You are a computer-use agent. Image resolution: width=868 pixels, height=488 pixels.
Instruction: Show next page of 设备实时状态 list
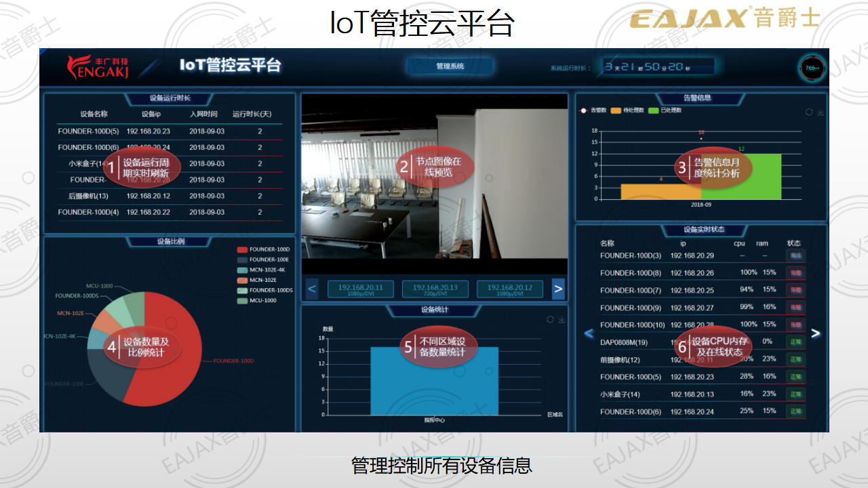coord(816,333)
